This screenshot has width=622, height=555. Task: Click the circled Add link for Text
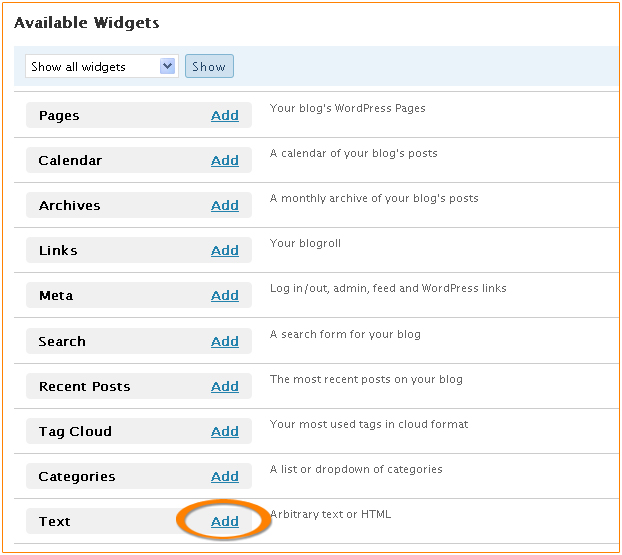[225, 521]
